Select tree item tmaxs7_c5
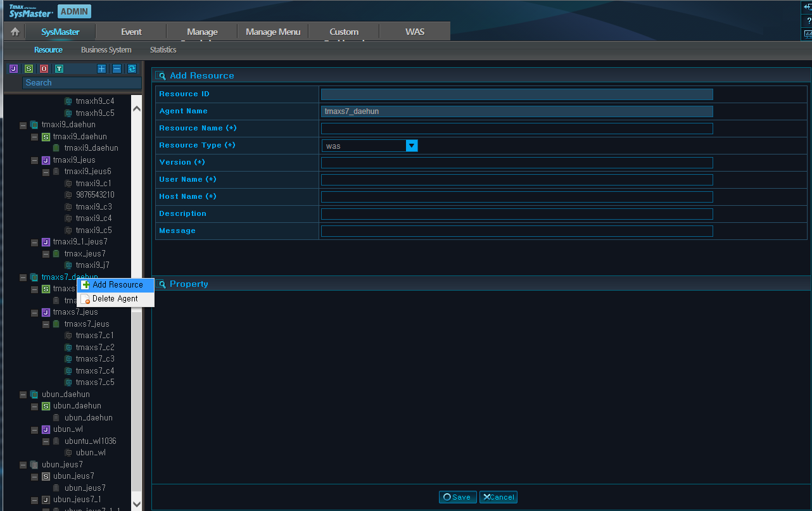 click(95, 382)
